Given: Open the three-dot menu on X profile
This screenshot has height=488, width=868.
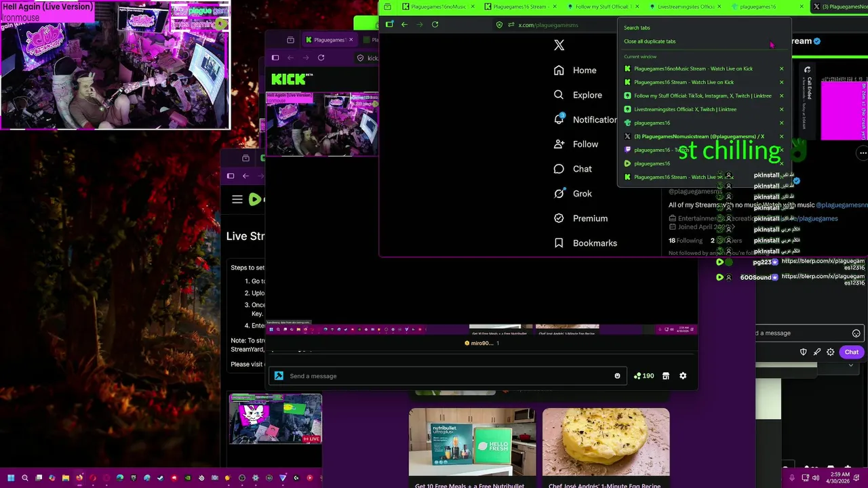Looking at the screenshot, I should click(863, 153).
